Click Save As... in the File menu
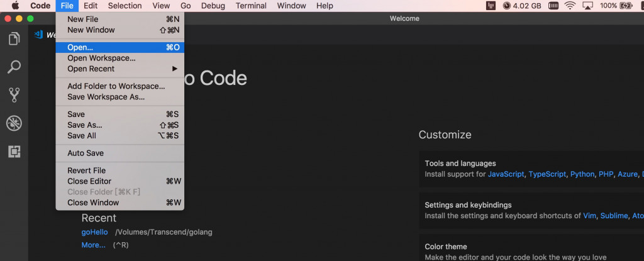Screen dimensions: 644x261 pyautogui.click(x=120, y=125)
